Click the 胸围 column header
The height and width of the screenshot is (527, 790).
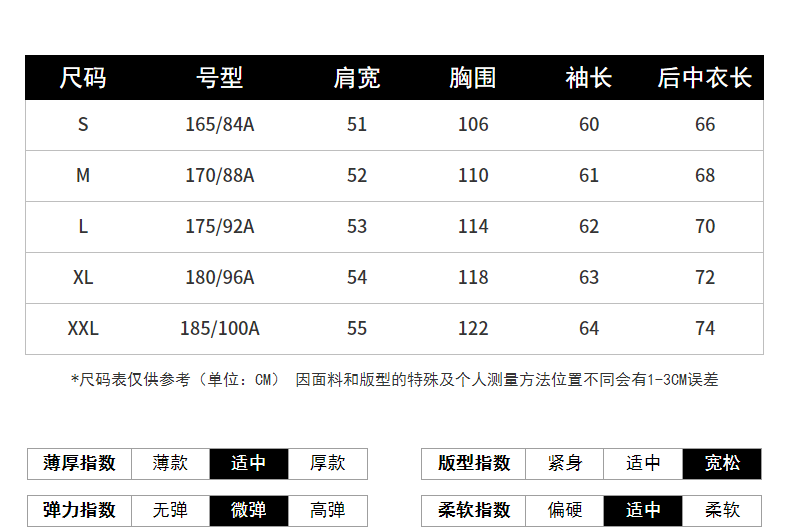[x=473, y=78]
